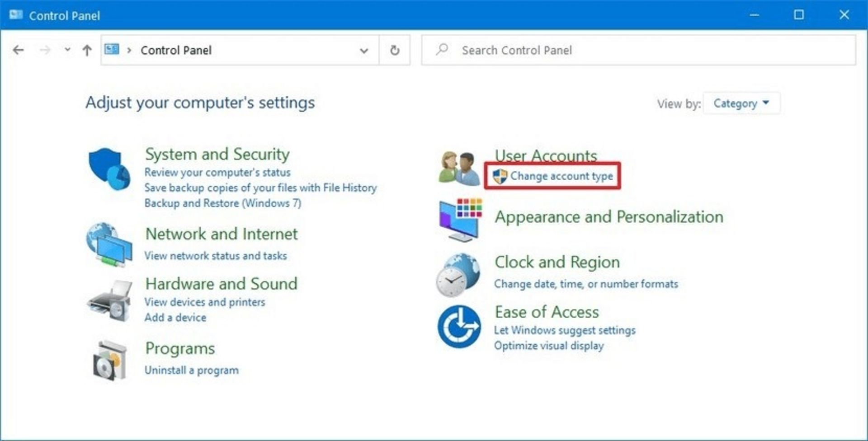The width and height of the screenshot is (868, 441).
Task: Open Backup and Restore (Windows 7)
Action: (223, 203)
